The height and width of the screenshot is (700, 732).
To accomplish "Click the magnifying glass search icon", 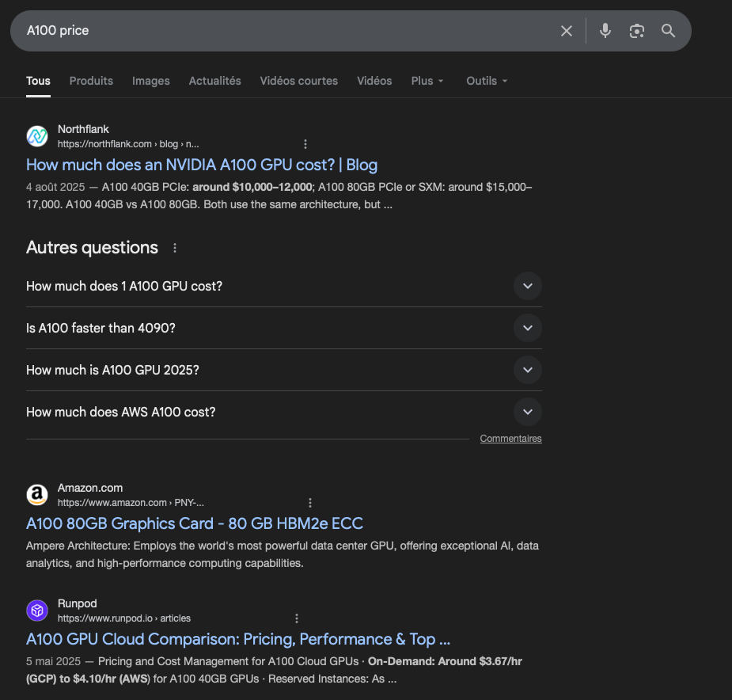I will pos(669,31).
